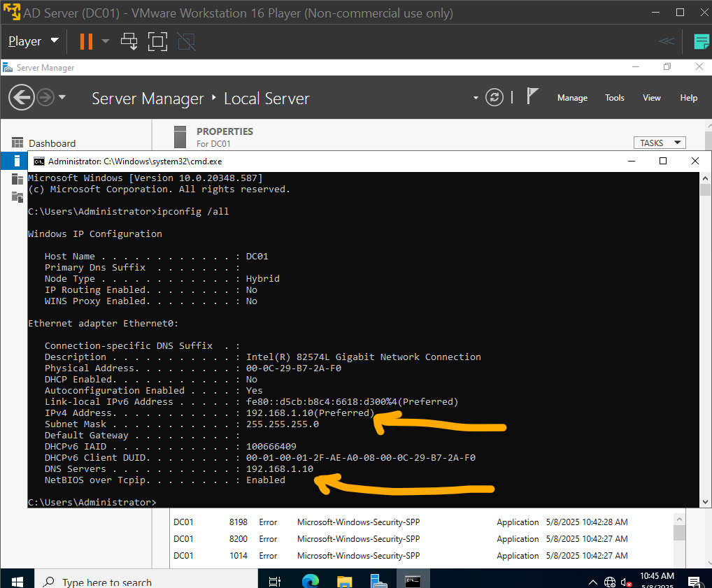Launch Microsoft Edge from the taskbar
Image resolution: width=712 pixels, height=588 pixels.
tap(311, 581)
